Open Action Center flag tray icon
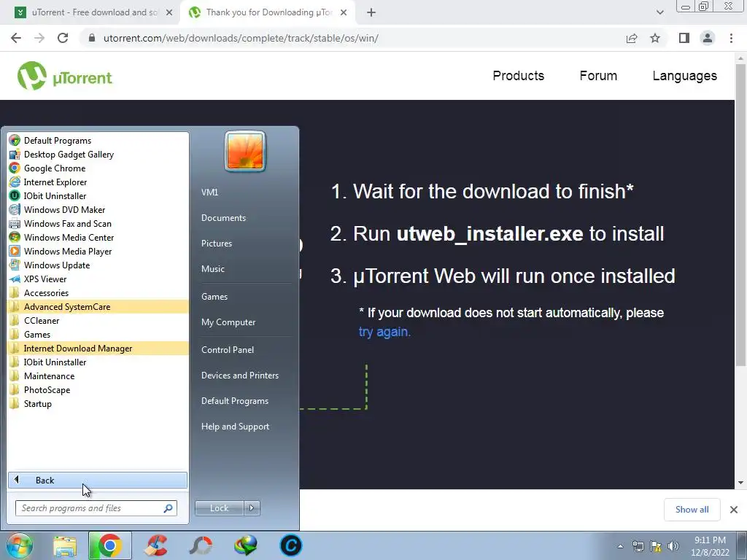This screenshot has height=560, width=747. point(656,546)
